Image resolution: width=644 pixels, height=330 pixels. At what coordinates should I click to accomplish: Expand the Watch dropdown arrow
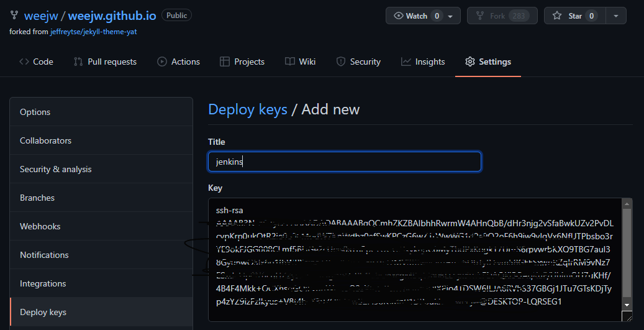[x=450, y=16]
